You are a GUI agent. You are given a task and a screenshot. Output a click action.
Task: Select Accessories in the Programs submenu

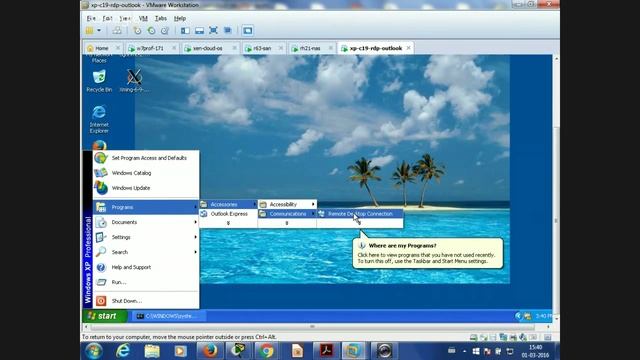point(228,204)
